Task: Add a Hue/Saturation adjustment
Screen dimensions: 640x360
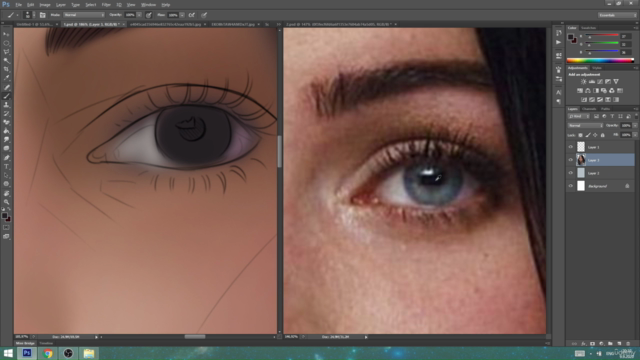Action: tap(580, 91)
